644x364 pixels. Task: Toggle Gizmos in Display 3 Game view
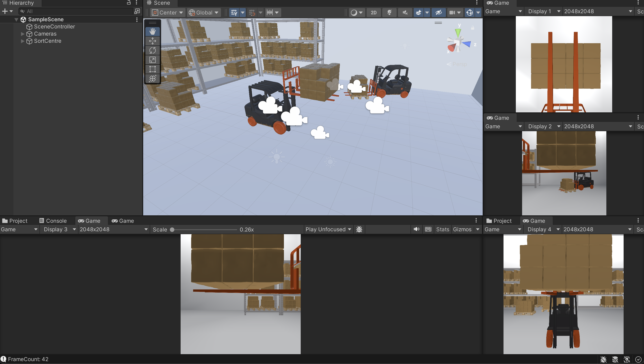[462, 229]
